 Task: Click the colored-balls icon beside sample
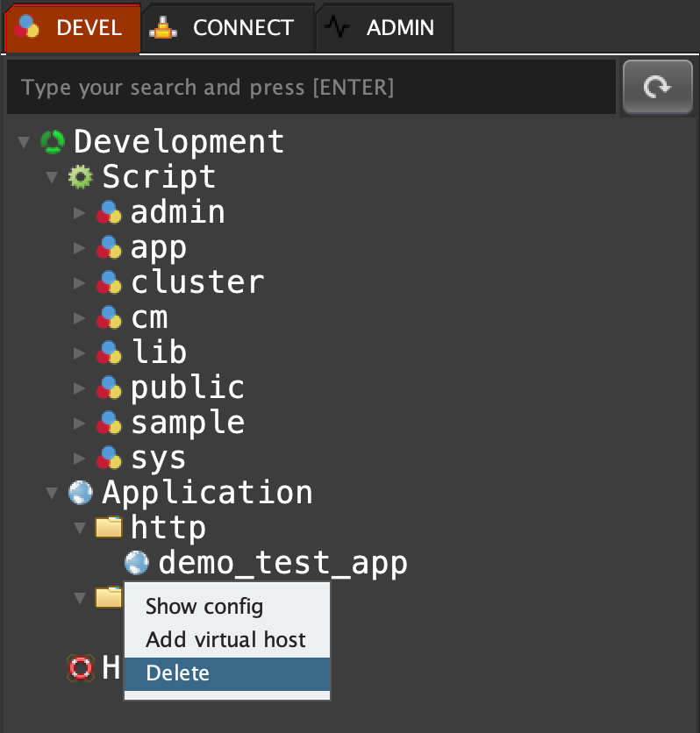[x=109, y=423]
